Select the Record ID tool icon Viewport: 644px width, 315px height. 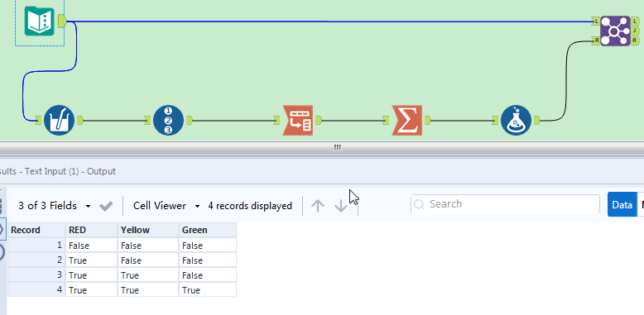pyautogui.click(x=168, y=121)
